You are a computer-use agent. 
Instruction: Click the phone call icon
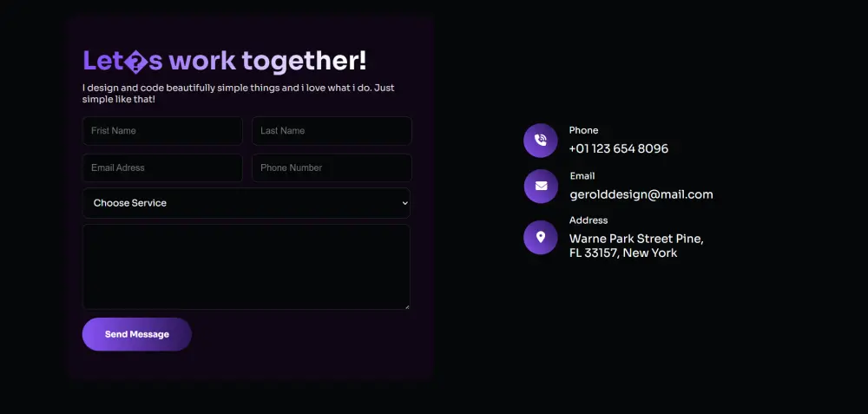540,141
